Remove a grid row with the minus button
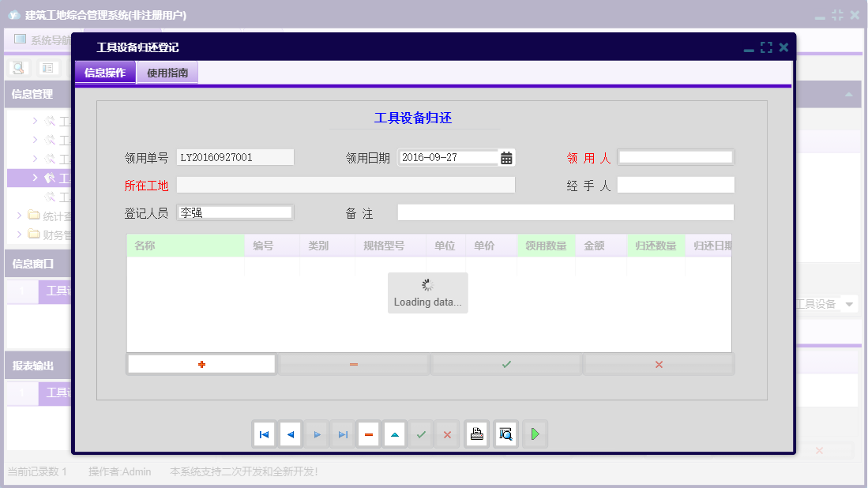The height and width of the screenshot is (488, 868). [353, 363]
